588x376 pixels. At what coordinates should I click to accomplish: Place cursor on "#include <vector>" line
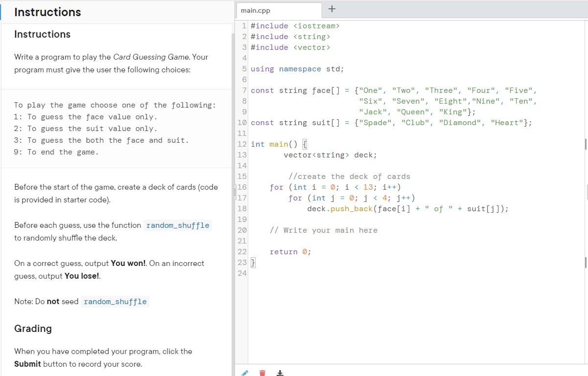coord(290,47)
